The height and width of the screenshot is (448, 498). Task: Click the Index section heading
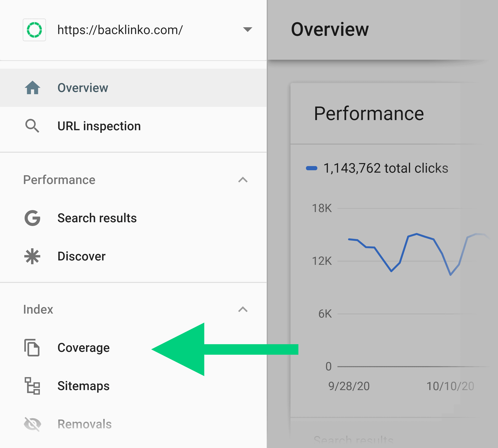(x=38, y=309)
